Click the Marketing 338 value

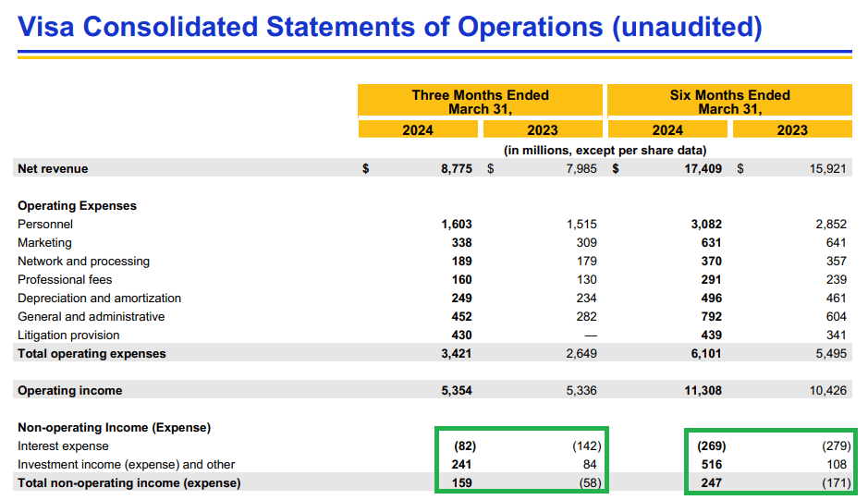(x=461, y=242)
